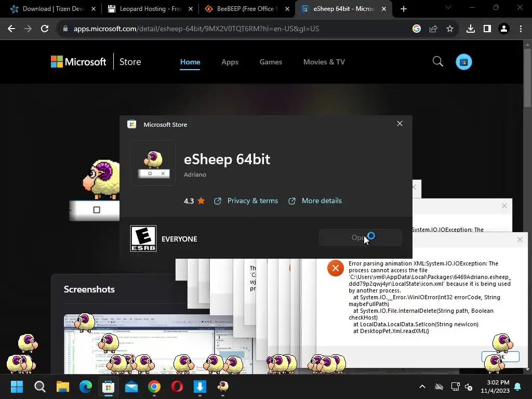Screen dimensions: 532x399
Task: Click the Screenshots heading
Action: (89, 289)
